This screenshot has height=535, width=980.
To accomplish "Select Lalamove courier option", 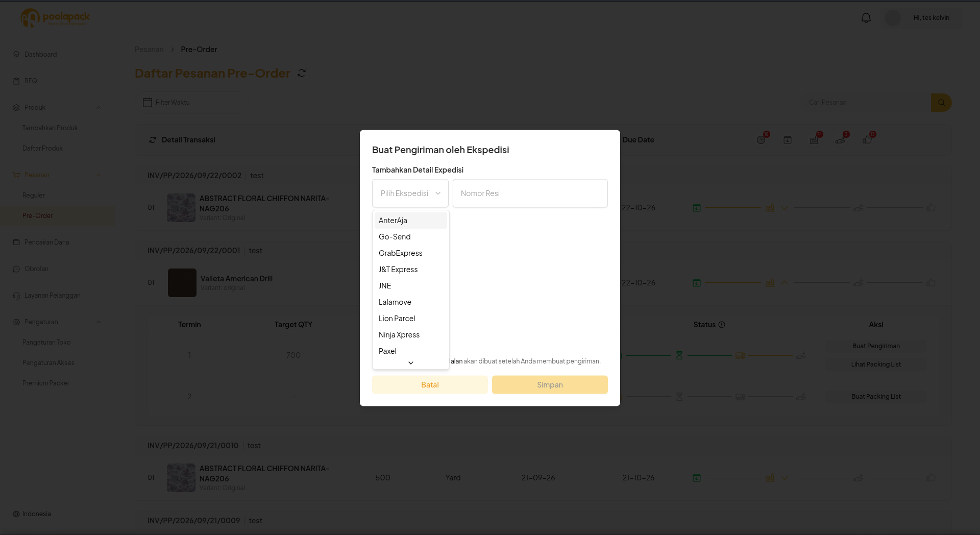I will tap(410, 302).
